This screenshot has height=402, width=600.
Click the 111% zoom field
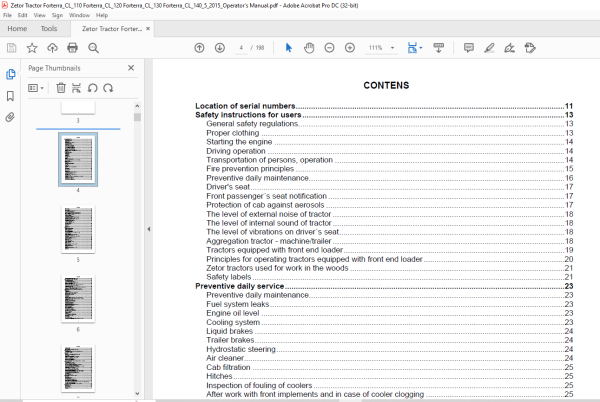pyautogui.click(x=376, y=48)
